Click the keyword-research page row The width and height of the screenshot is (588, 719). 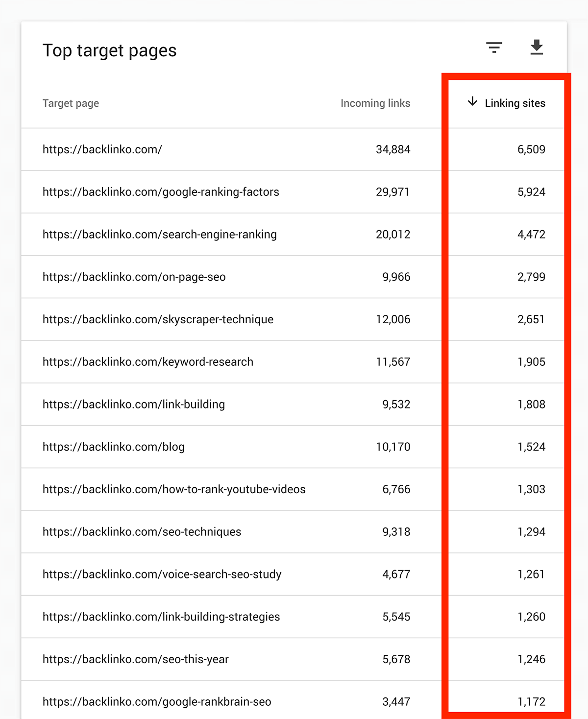[294, 362]
